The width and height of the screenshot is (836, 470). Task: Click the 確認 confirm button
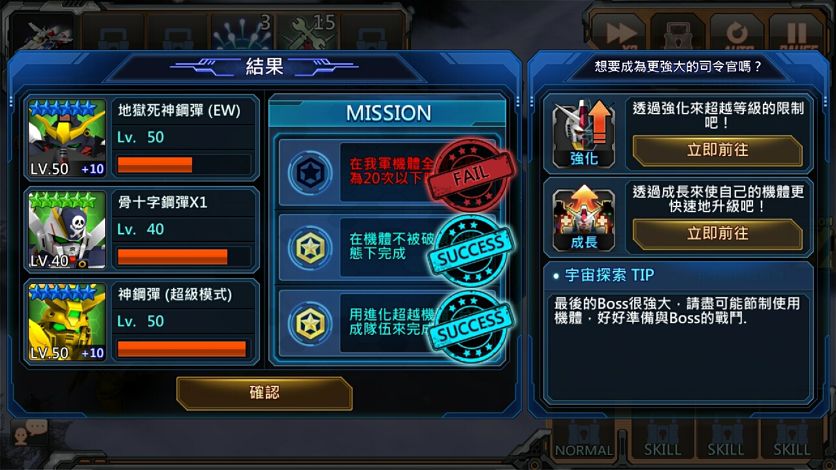point(264,393)
